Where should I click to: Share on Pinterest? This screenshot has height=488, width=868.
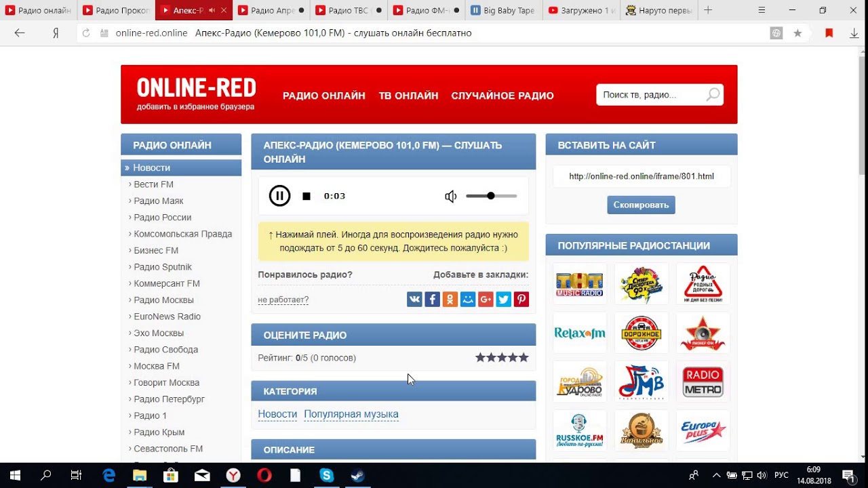click(x=521, y=299)
